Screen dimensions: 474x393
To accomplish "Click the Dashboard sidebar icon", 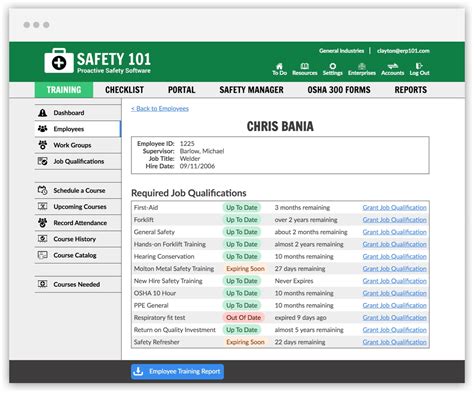I will pos(43,113).
